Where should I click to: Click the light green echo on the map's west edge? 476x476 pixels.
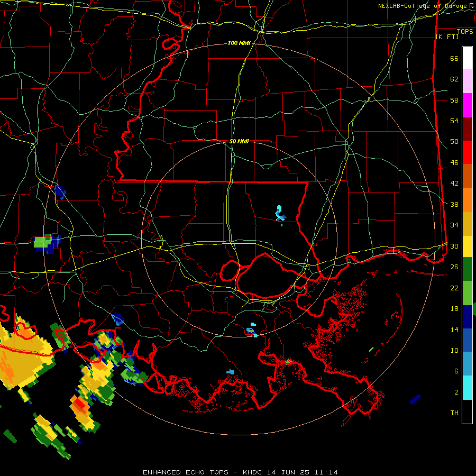coord(42,241)
